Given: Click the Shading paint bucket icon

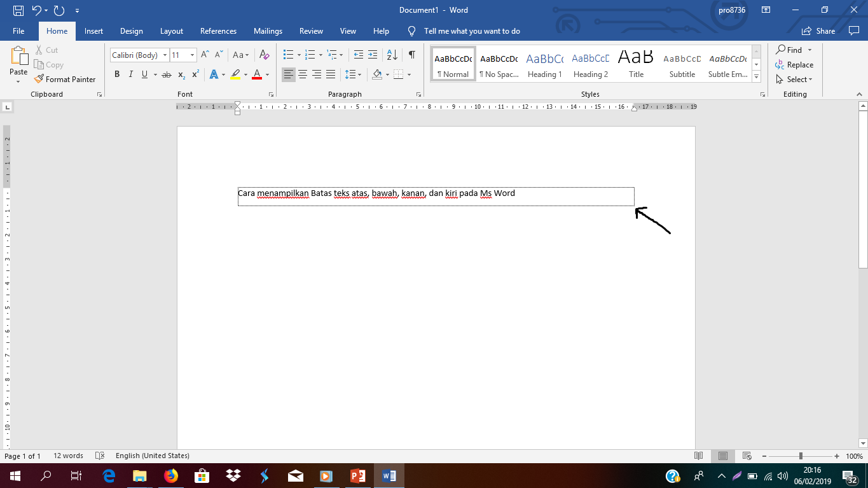Looking at the screenshot, I should pyautogui.click(x=377, y=74).
